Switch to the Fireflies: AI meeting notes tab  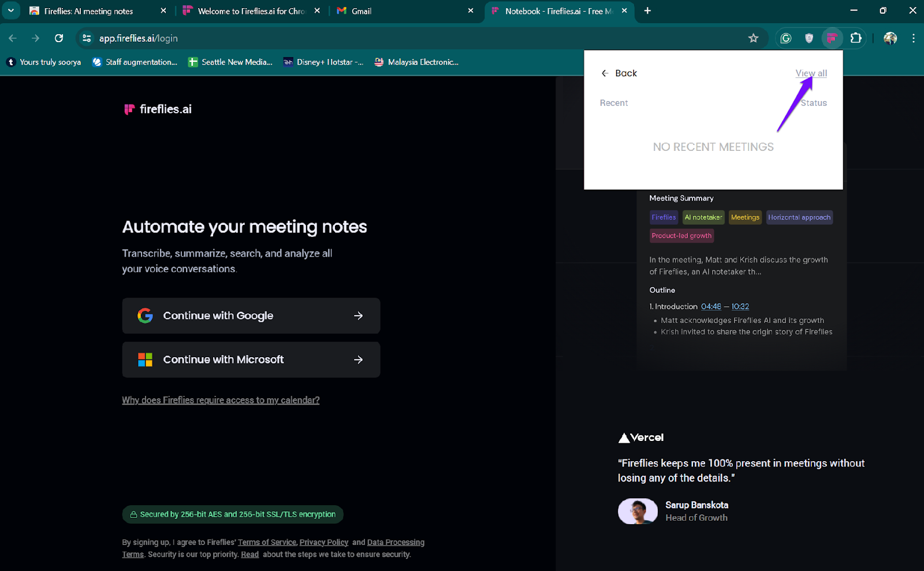point(88,11)
